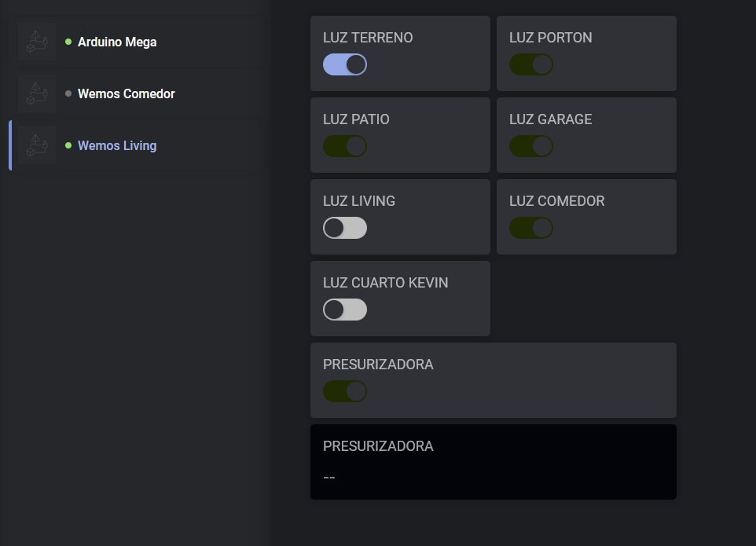This screenshot has height=546, width=756.
Task: Click the LUZ TERRENO widget label
Action: click(368, 38)
